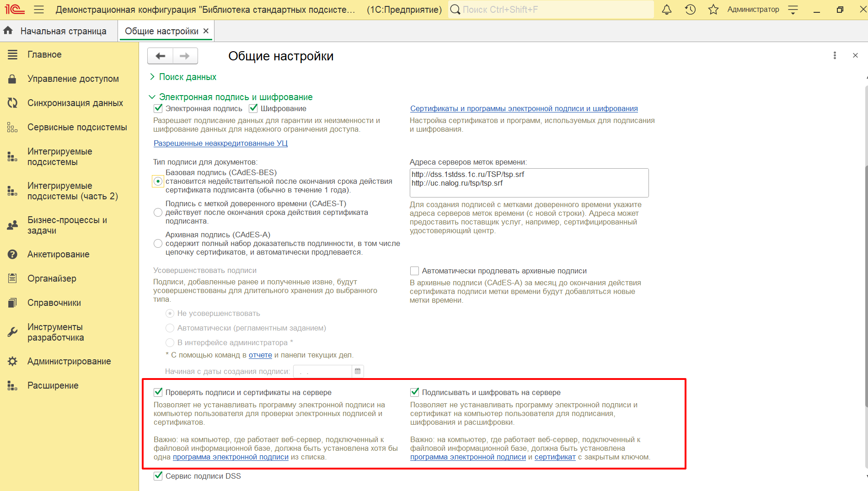The height and width of the screenshot is (491, 868).
Task: Click the Справочники icon
Action: tap(12, 303)
